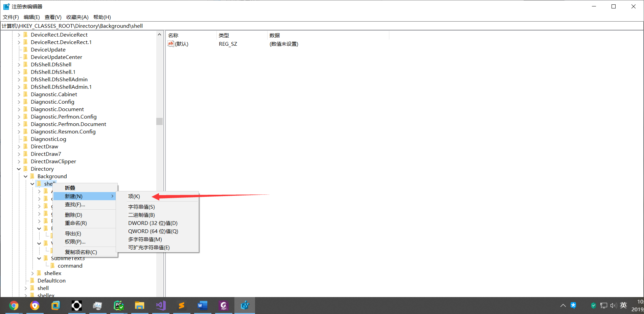Open Sublime Text from the taskbar
Screen dimensions: 644x314
(182, 306)
